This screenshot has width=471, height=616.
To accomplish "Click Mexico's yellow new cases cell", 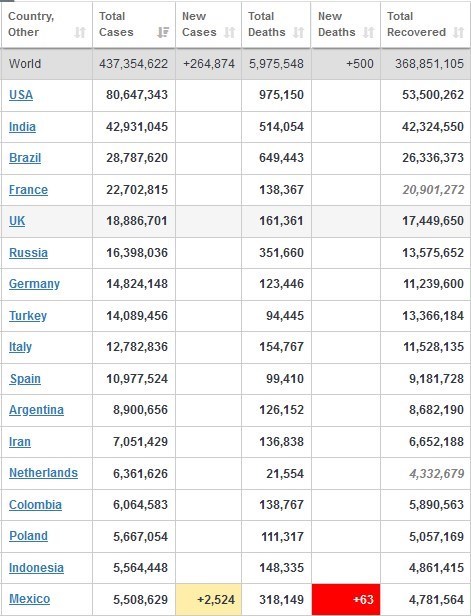I will pyautogui.click(x=209, y=600).
